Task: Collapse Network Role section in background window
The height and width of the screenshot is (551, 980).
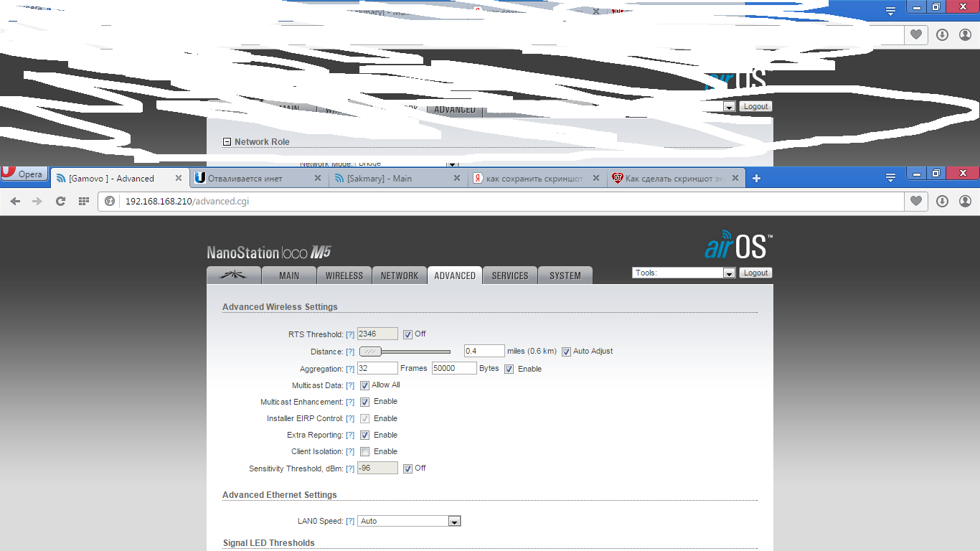Action: (x=227, y=142)
